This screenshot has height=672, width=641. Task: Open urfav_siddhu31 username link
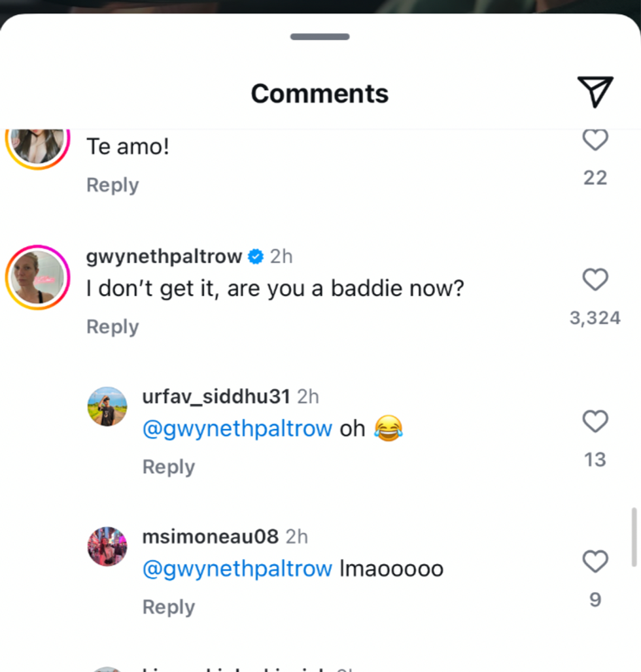(x=216, y=396)
